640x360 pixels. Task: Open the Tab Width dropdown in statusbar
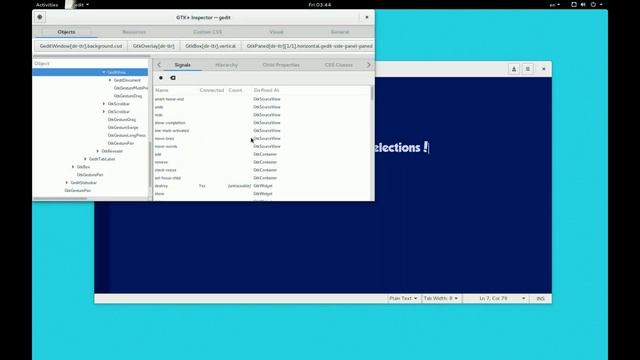coord(440,298)
